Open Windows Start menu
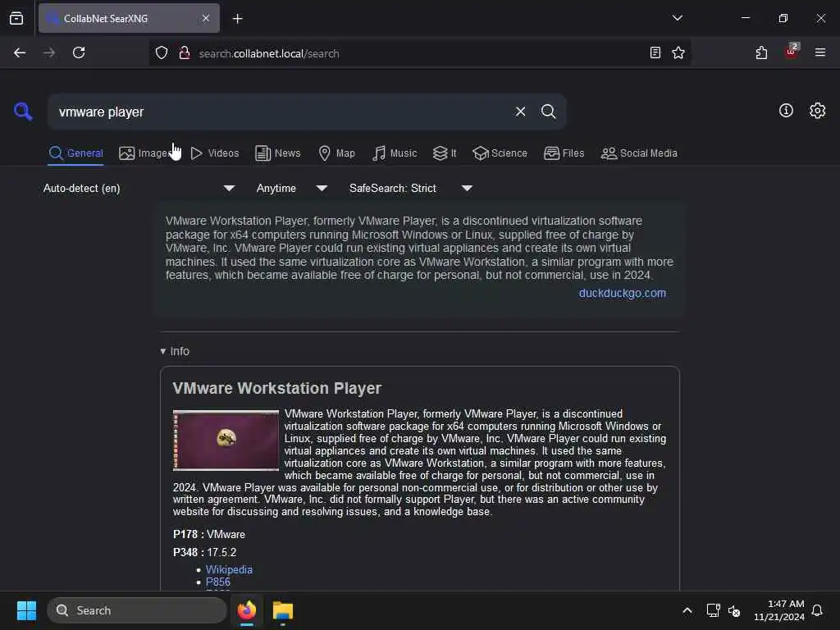This screenshot has height=630, width=840. pos(26,610)
